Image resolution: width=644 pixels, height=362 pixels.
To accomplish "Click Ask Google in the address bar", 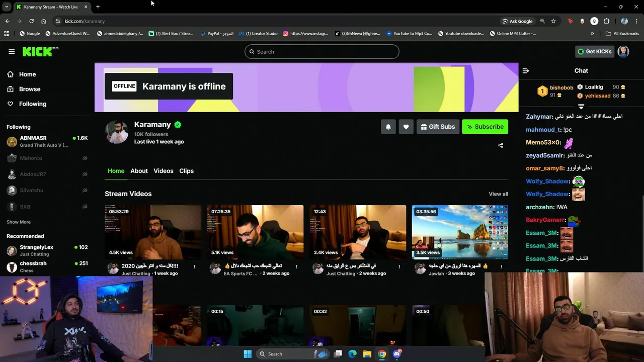I will 517,21.
